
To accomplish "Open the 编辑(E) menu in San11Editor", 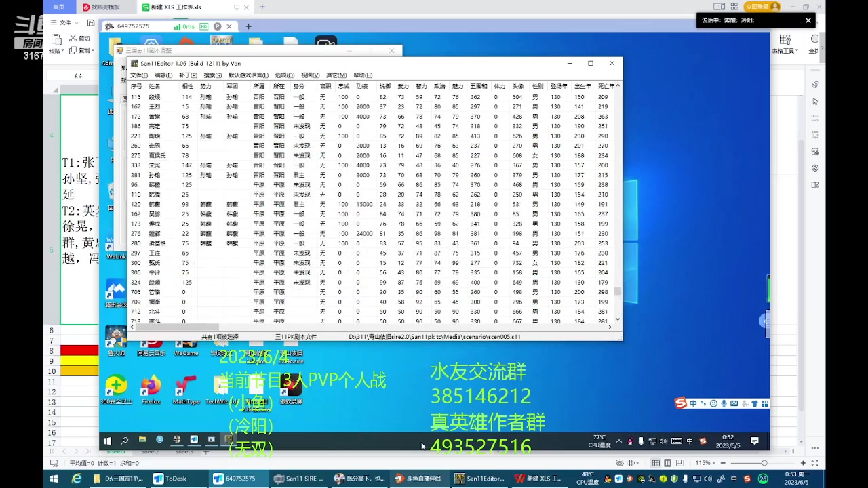I will 163,75.
